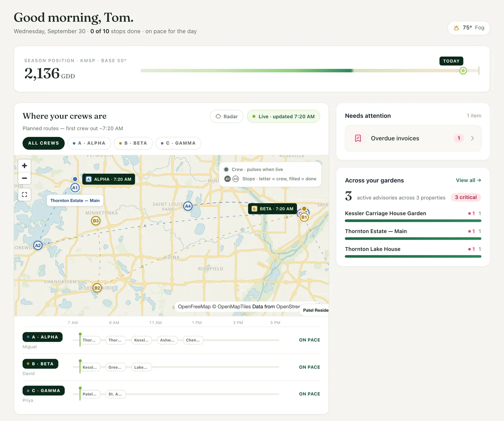Click the A4 stop marker on map

coord(188,206)
